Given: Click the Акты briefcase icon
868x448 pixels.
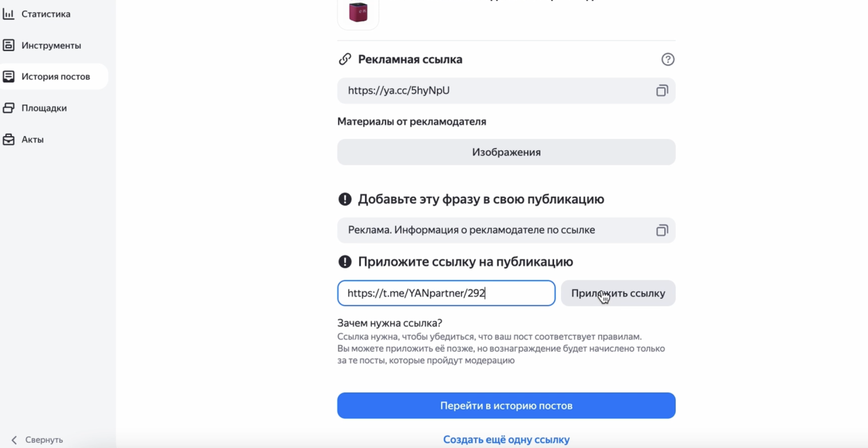Looking at the screenshot, I should pos(8,139).
